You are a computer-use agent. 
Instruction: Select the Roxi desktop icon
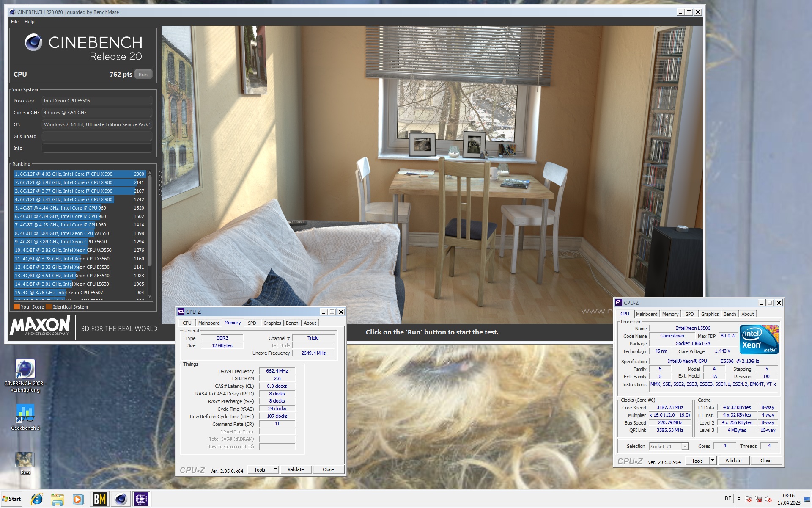(x=25, y=459)
